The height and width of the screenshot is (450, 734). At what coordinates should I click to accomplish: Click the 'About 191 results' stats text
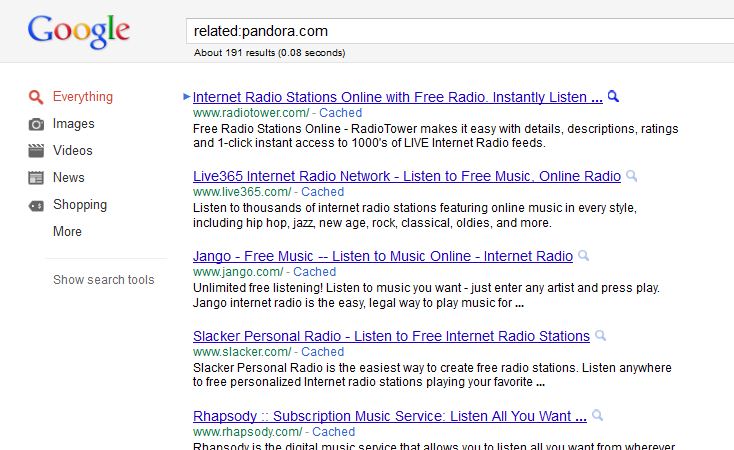pos(270,53)
